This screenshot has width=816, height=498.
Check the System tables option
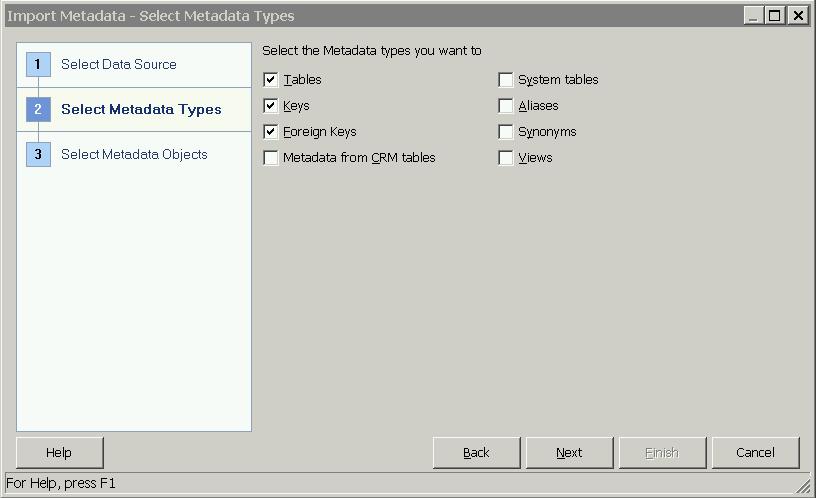tap(506, 80)
